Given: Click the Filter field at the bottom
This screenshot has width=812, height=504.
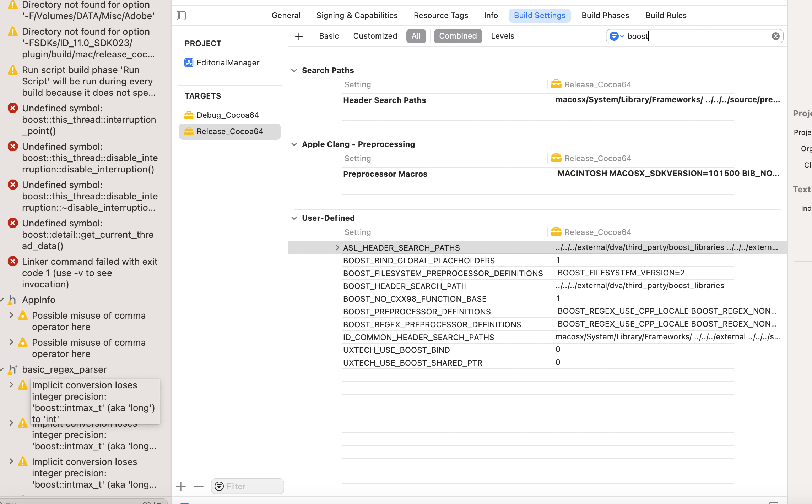Looking at the screenshot, I should click(x=247, y=486).
